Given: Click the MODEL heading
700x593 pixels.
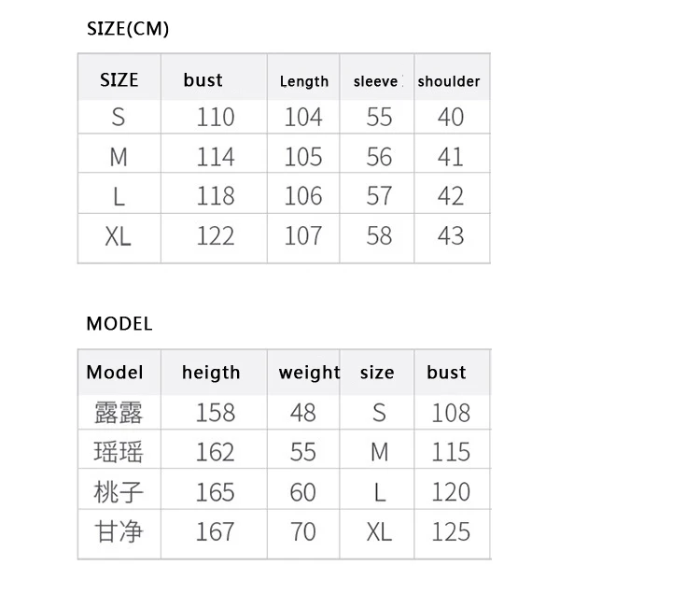Looking at the screenshot, I should tap(119, 324).
